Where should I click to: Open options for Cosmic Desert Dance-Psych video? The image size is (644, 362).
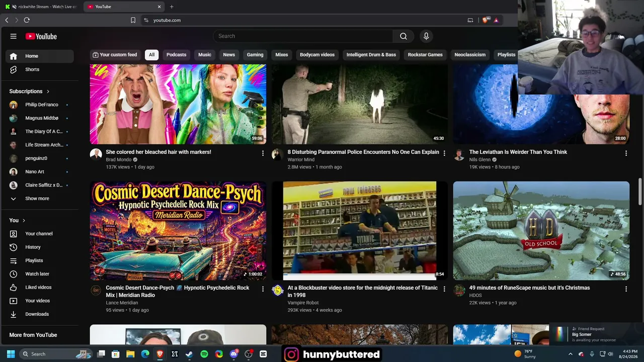click(x=263, y=289)
